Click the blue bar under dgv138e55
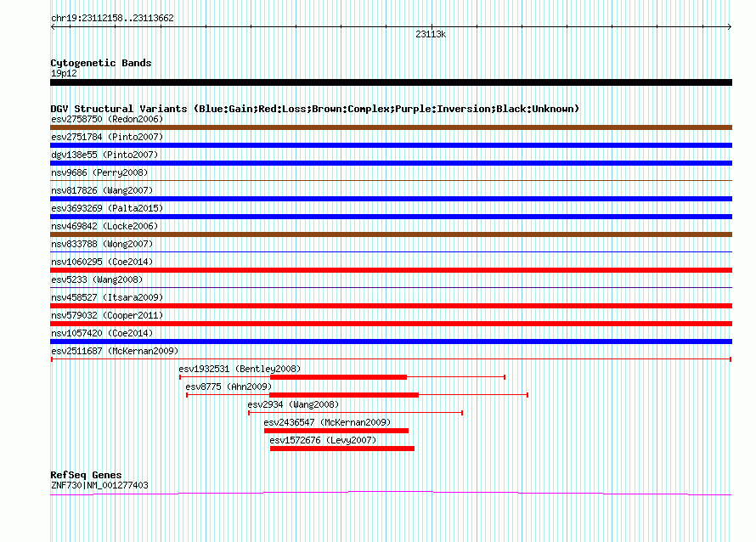The width and height of the screenshot is (756, 542). 391,163
